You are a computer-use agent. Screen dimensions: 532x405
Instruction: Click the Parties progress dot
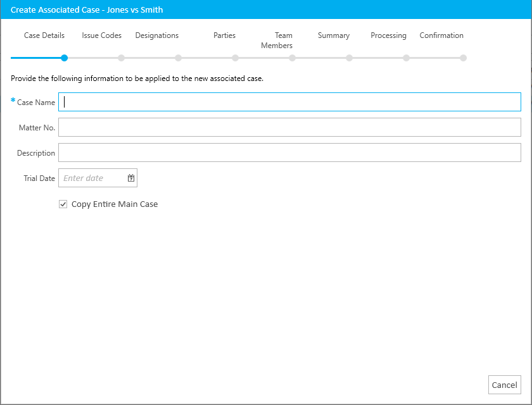235,58
